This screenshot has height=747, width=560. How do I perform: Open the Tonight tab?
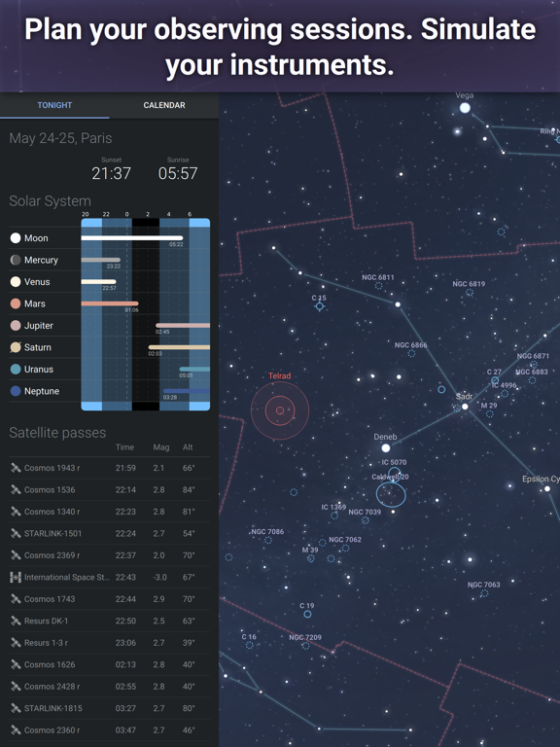(x=54, y=105)
